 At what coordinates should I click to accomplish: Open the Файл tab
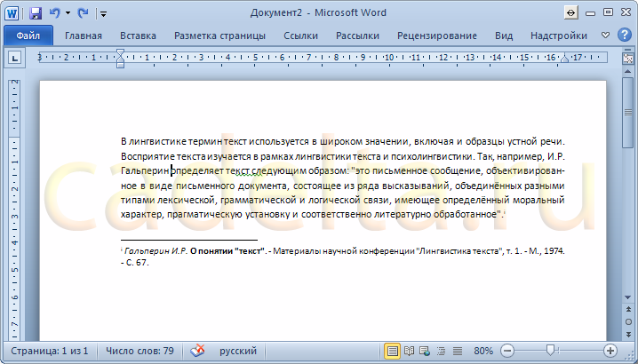click(28, 36)
